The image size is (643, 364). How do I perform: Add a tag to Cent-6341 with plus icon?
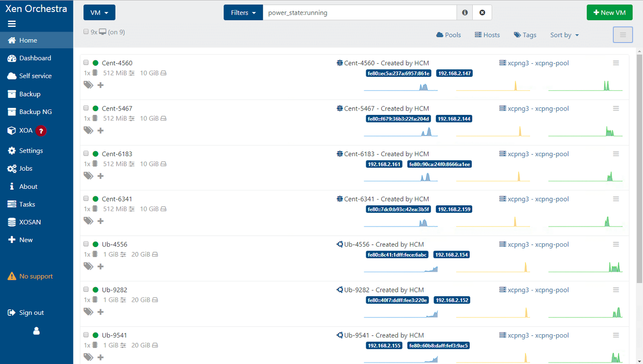coord(100,221)
